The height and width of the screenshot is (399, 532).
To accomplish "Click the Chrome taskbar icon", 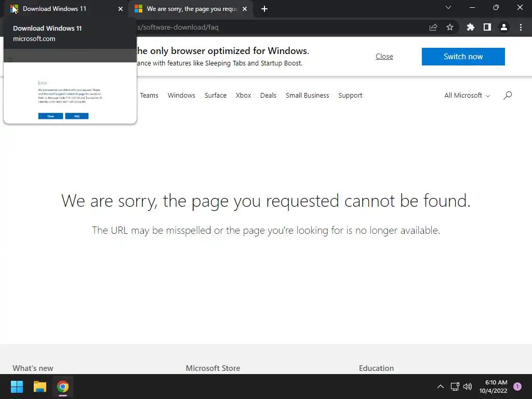I will [x=63, y=387].
